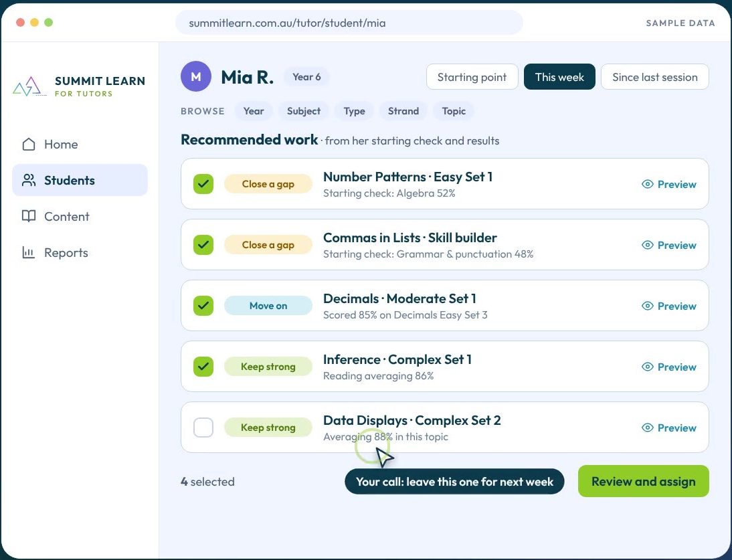Viewport: 732px width, 560px height.
Task: Click the '4 selected' count text
Action: click(207, 482)
